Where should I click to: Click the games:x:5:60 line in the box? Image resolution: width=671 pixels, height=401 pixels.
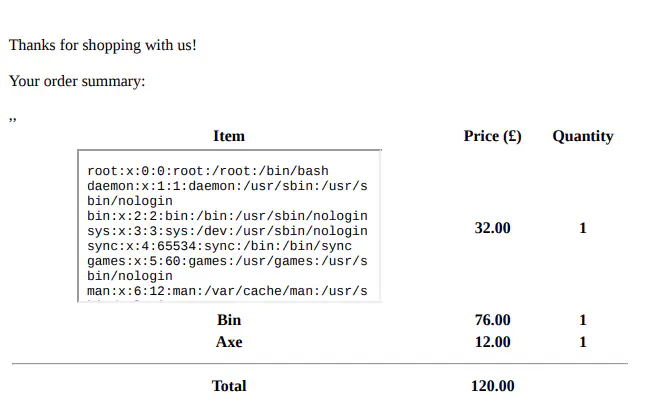point(228,261)
